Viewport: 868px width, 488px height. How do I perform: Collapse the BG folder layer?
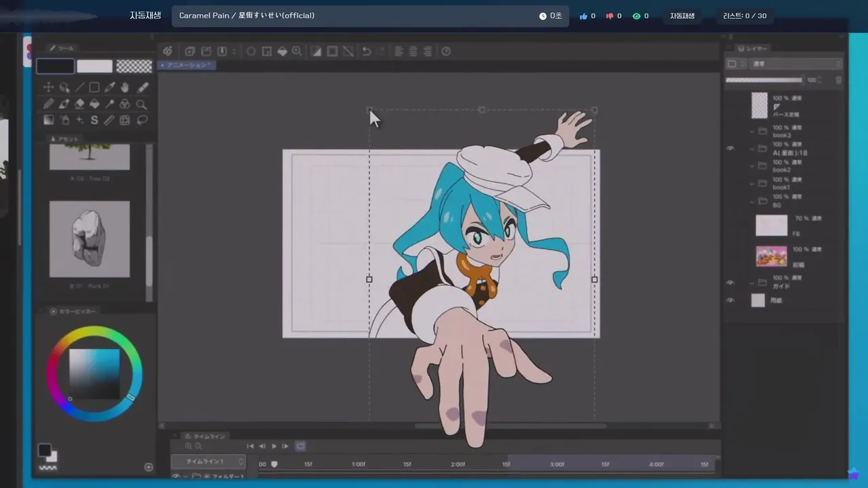click(752, 201)
